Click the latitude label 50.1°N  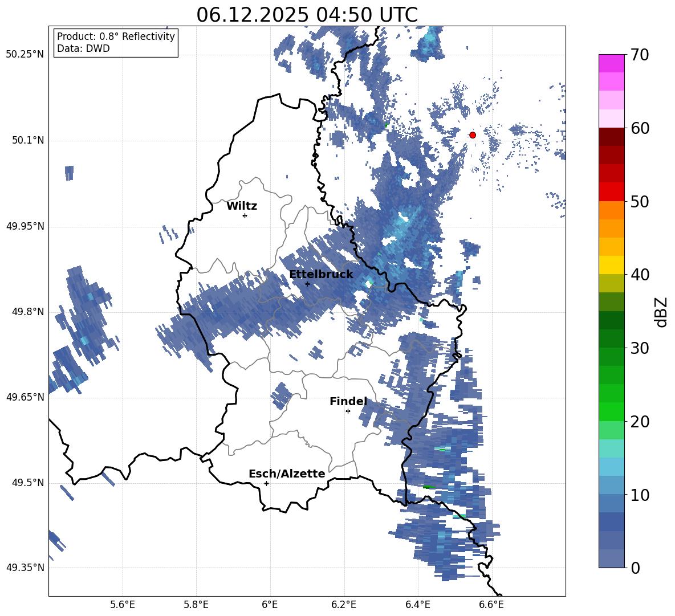coord(28,141)
